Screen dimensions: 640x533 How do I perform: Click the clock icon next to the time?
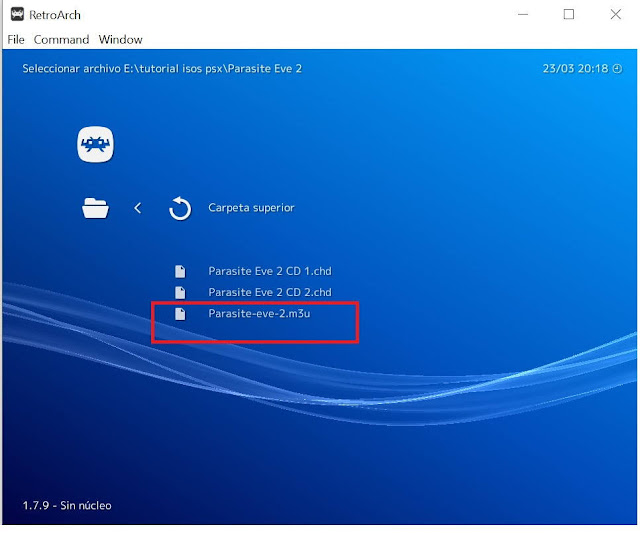616,69
